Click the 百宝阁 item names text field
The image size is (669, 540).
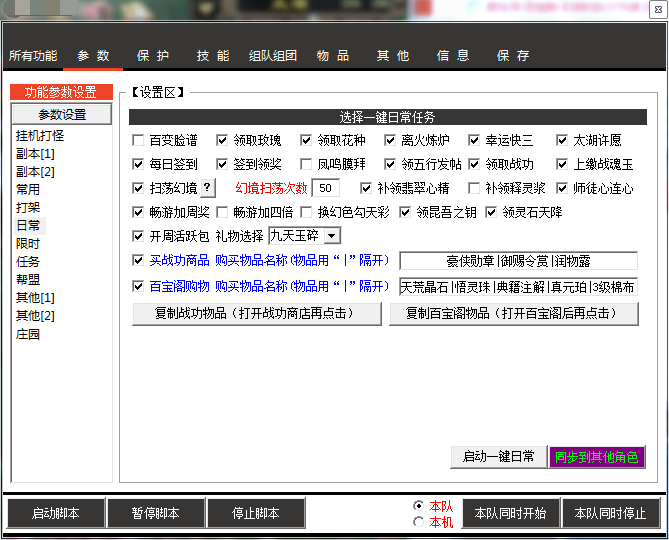518,287
